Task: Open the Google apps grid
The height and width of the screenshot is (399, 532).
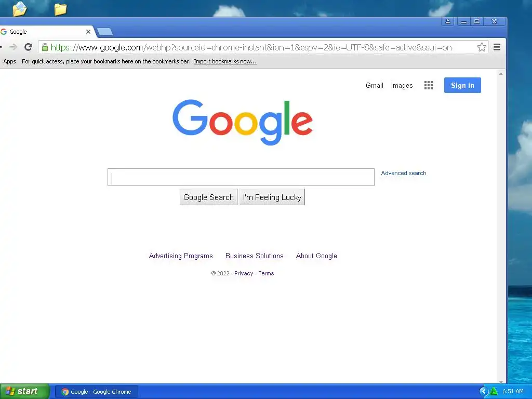Action: 429,85
